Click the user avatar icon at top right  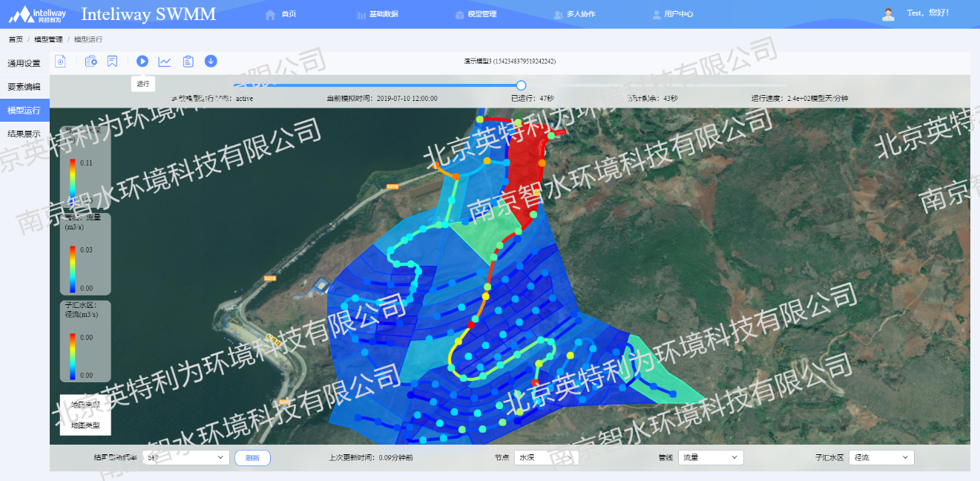click(888, 14)
